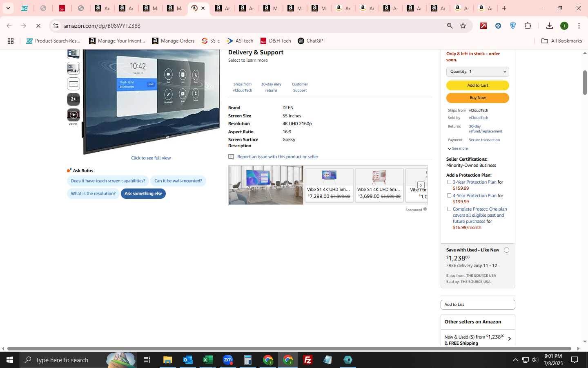Screen dimensions: 588x368
Task: Open the Chrome extensions puzzle icon
Action: point(528,26)
